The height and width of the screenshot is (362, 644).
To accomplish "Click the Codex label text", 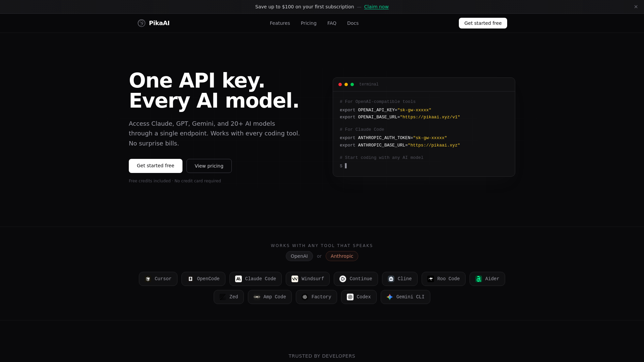I will tap(364, 297).
